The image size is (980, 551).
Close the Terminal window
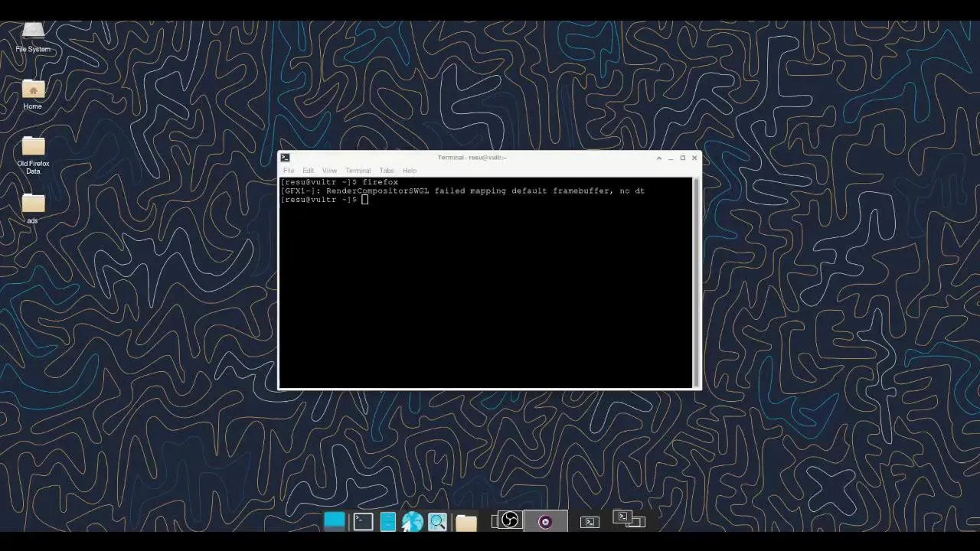click(x=694, y=158)
